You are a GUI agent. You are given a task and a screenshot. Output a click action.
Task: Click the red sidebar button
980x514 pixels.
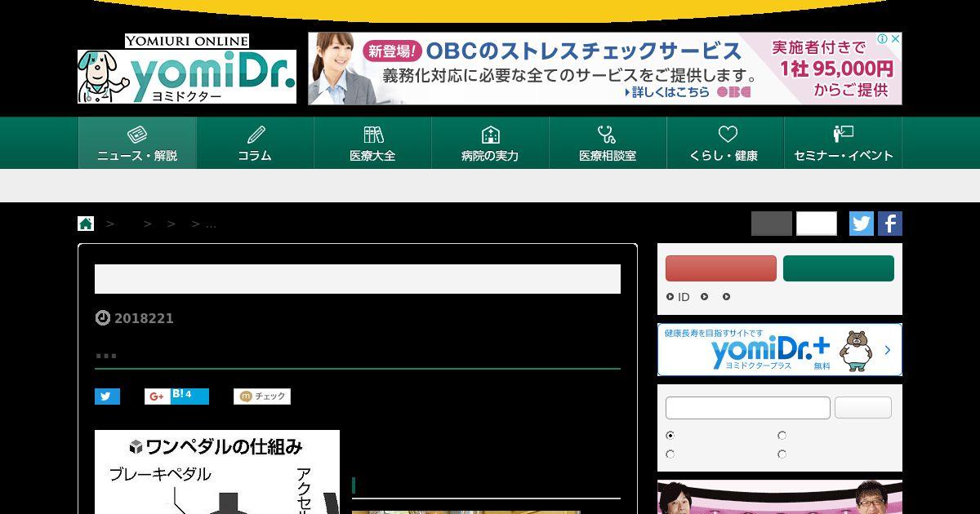[721, 268]
